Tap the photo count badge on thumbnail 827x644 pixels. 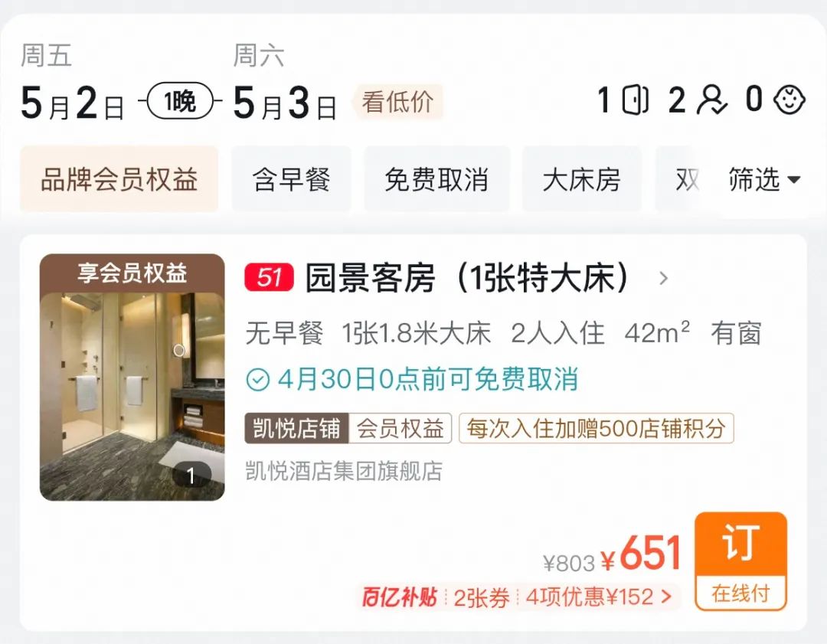[191, 476]
